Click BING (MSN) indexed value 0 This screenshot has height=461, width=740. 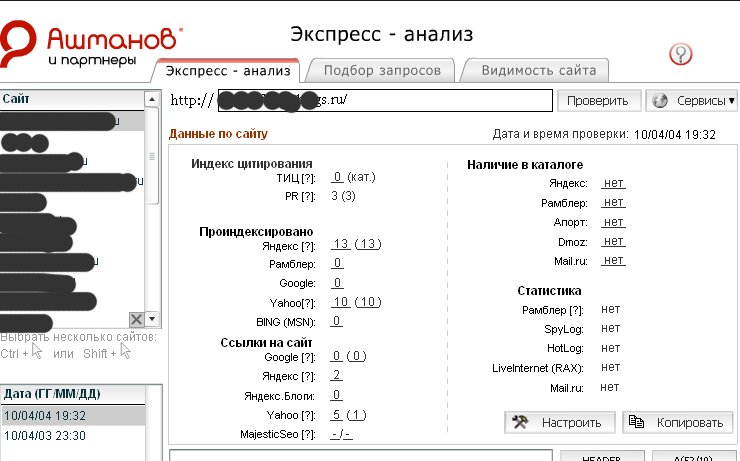pos(336,321)
